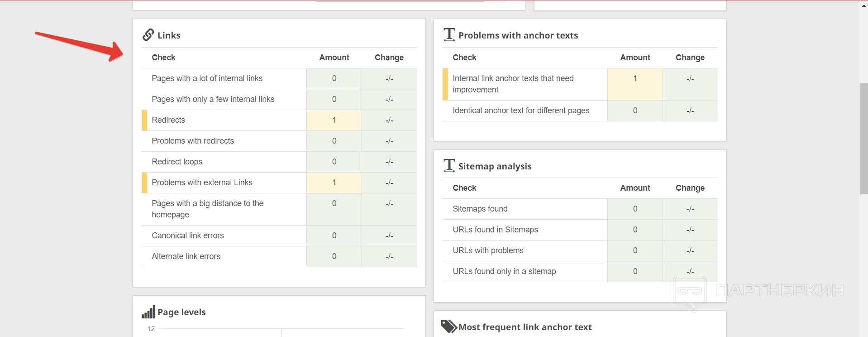Open Problems with external Links row

(202, 183)
